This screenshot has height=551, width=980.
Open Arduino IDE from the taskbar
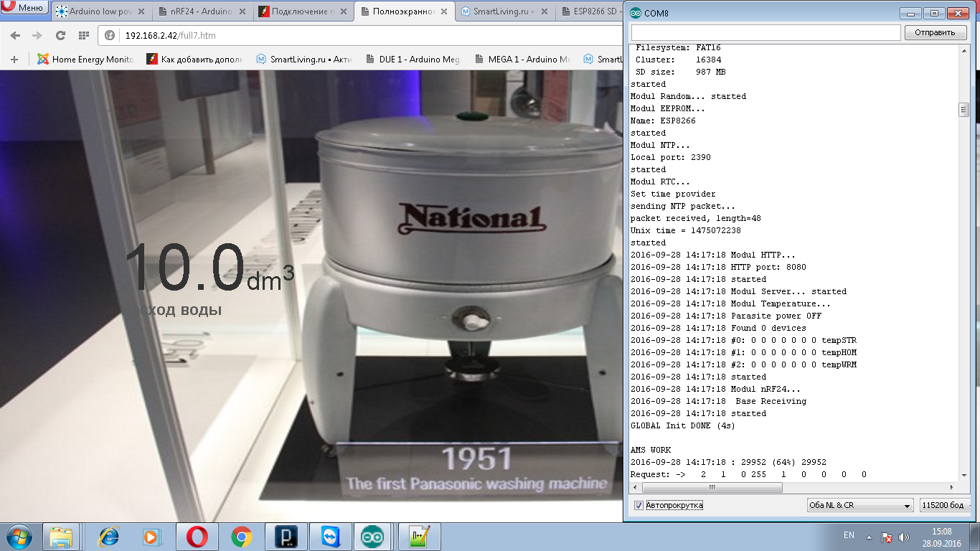tap(372, 537)
